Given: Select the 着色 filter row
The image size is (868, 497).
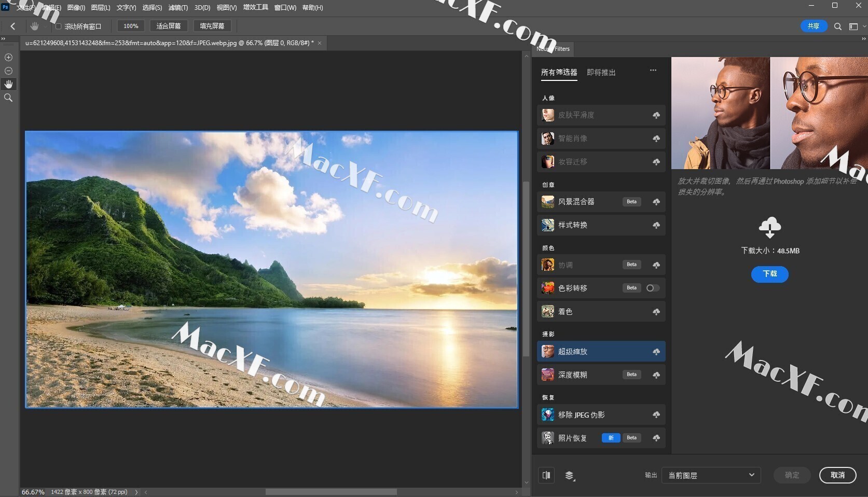Looking at the screenshot, I should coord(601,312).
